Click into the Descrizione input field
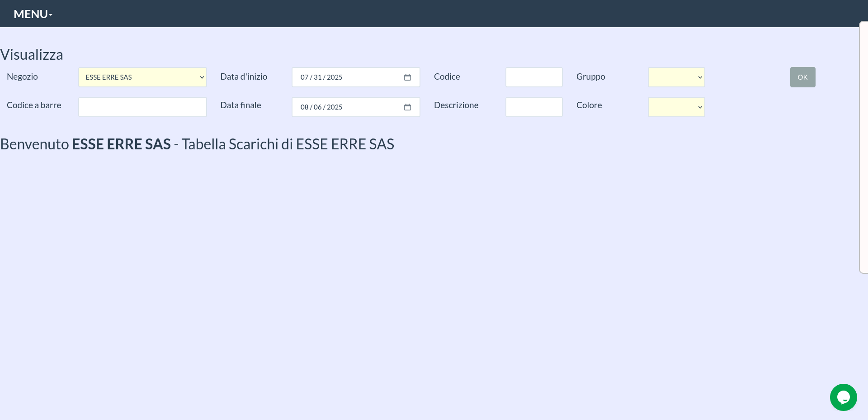The image size is (868, 420). pos(533,107)
